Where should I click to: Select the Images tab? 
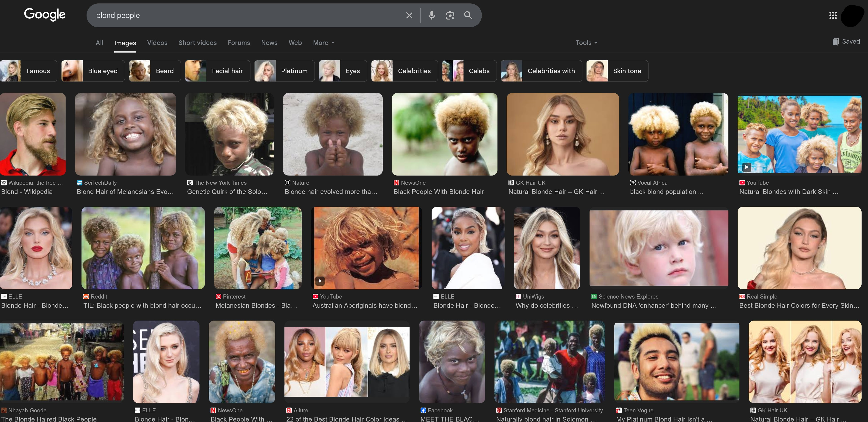pyautogui.click(x=125, y=43)
